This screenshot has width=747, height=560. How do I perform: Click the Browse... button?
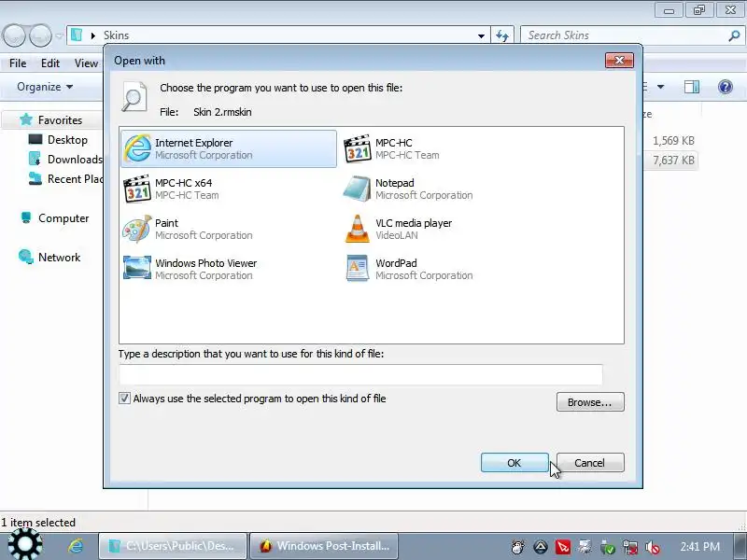pos(590,402)
